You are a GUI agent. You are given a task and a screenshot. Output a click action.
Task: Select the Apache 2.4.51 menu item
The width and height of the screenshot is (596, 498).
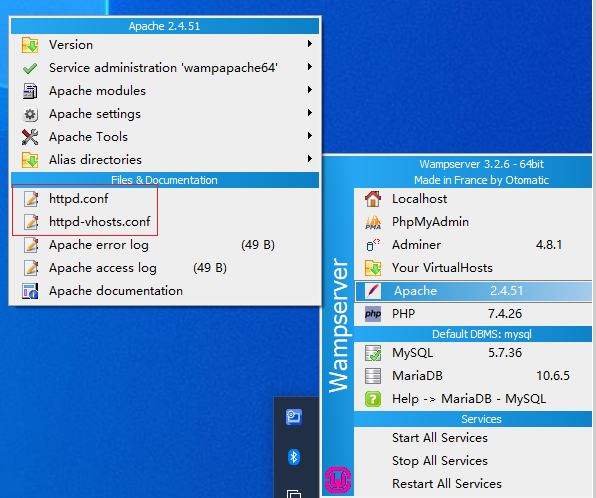[473, 291]
